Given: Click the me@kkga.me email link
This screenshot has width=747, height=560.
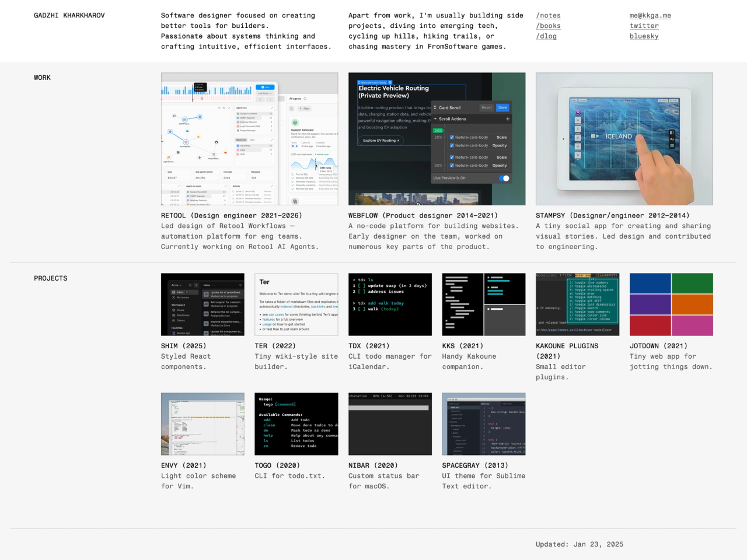Looking at the screenshot, I should (x=650, y=16).
